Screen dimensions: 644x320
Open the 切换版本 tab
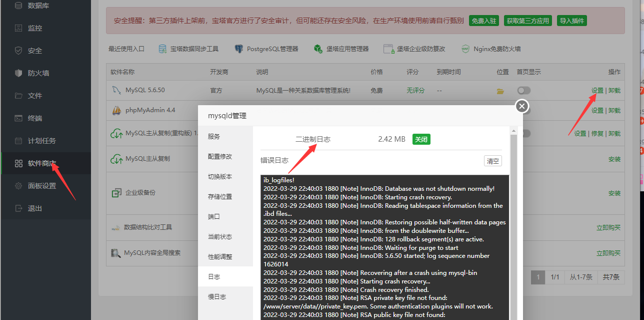pos(225,176)
